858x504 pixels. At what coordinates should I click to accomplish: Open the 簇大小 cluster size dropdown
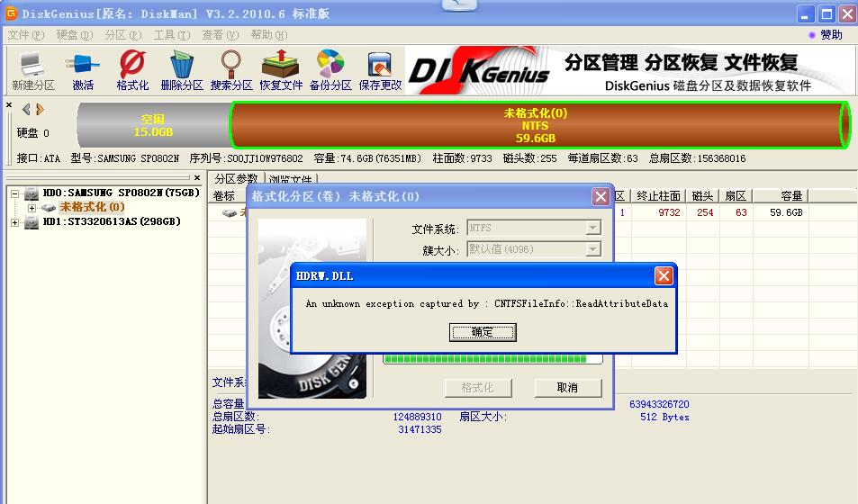click(592, 249)
